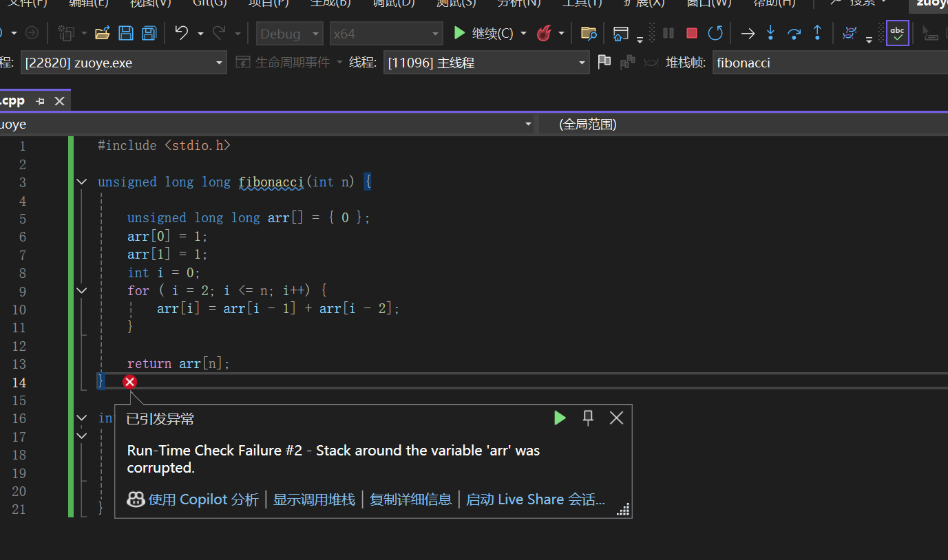948x560 pixels.
Task: Click the Save All icon
Action: (x=149, y=33)
